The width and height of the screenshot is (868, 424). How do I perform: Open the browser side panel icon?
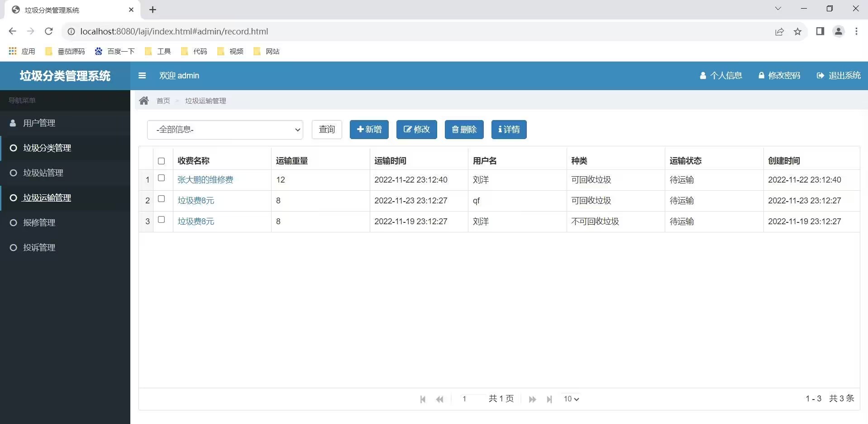tap(820, 31)
